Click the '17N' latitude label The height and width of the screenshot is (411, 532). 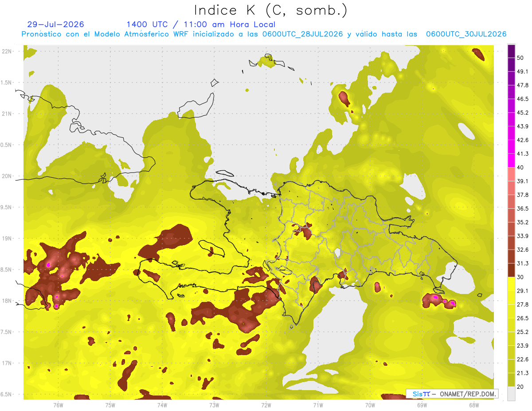(x=7, y=363)
